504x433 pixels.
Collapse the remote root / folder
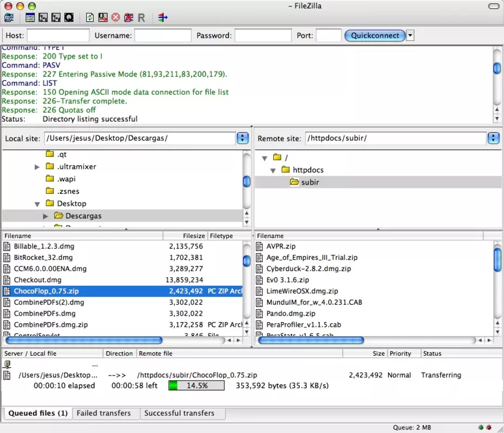[x=265, y=158]
